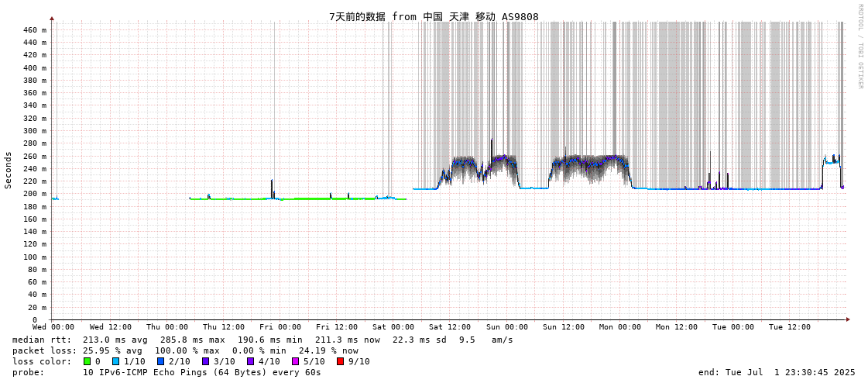Select the 3/10 loss color swatch
Screen dimensions: 868x383
(205, 361)
